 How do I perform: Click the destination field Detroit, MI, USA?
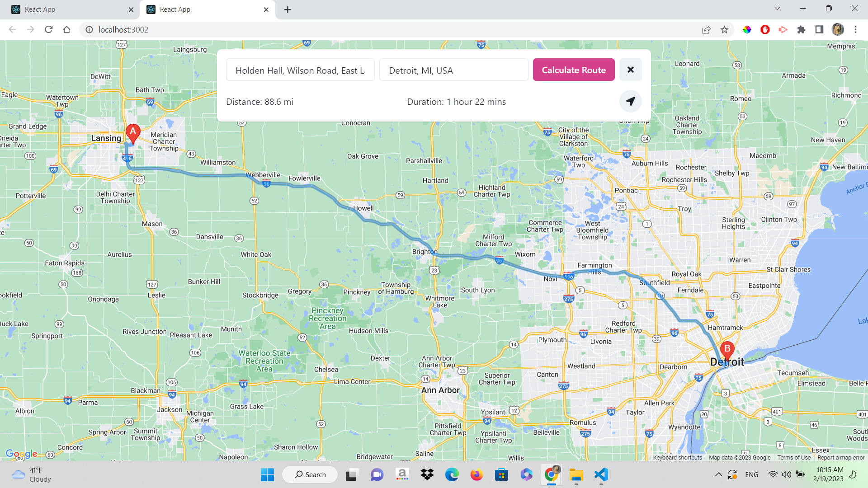pyautogui.click(x=453, y=70)
